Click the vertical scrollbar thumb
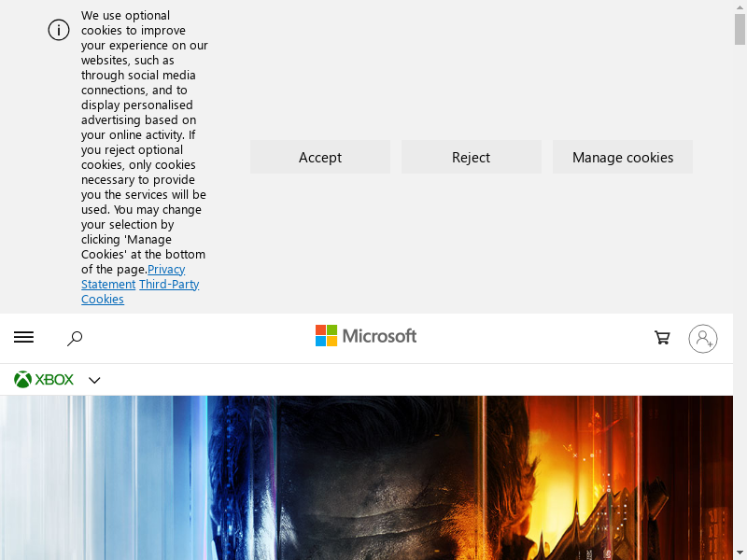 tap(740, 28)
